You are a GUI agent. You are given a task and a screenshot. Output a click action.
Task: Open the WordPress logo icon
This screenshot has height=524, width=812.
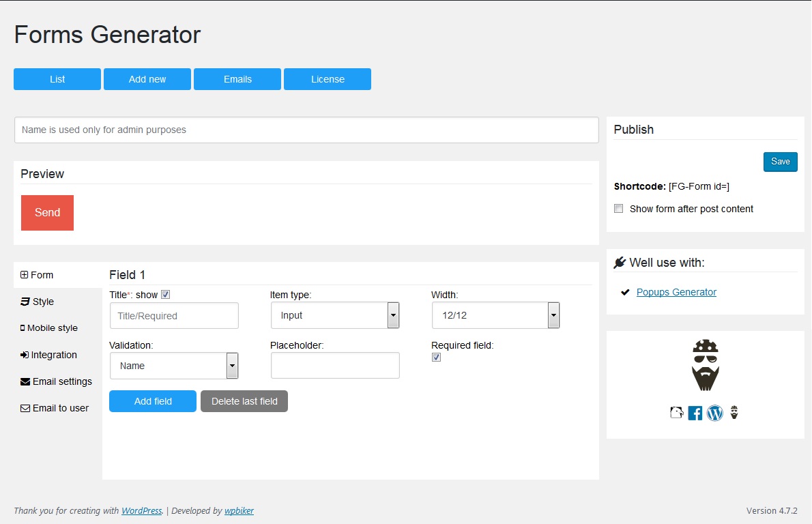[x=714, y=413]
